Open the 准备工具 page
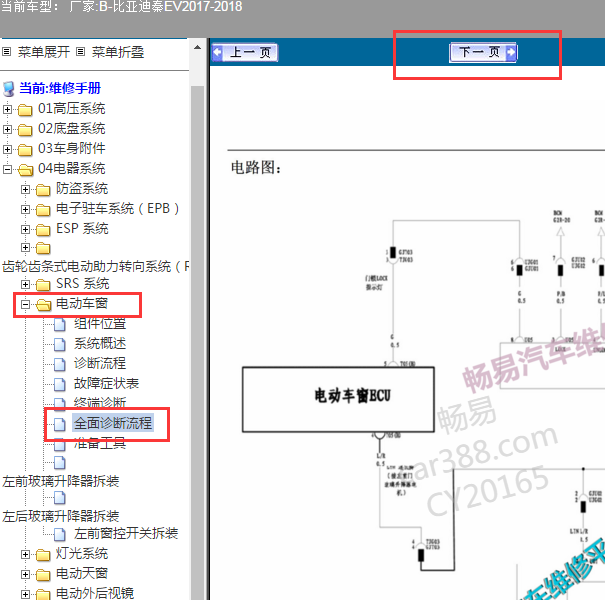The width and height of the screenshot is (605, 600). (100, 444)
